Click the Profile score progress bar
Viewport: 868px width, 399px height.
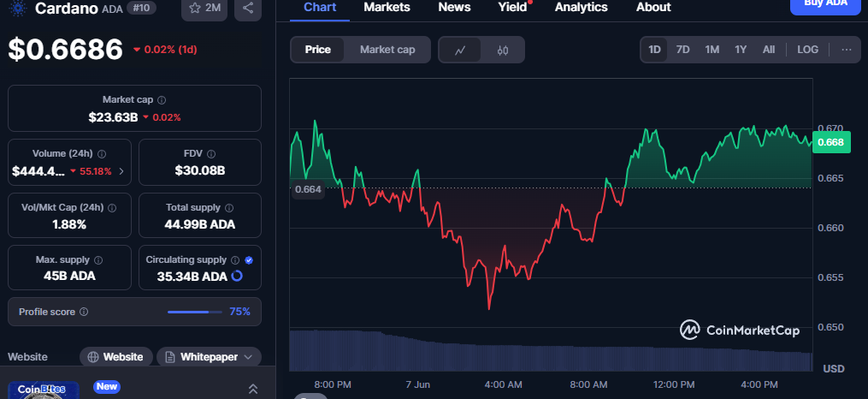[194, 312]
